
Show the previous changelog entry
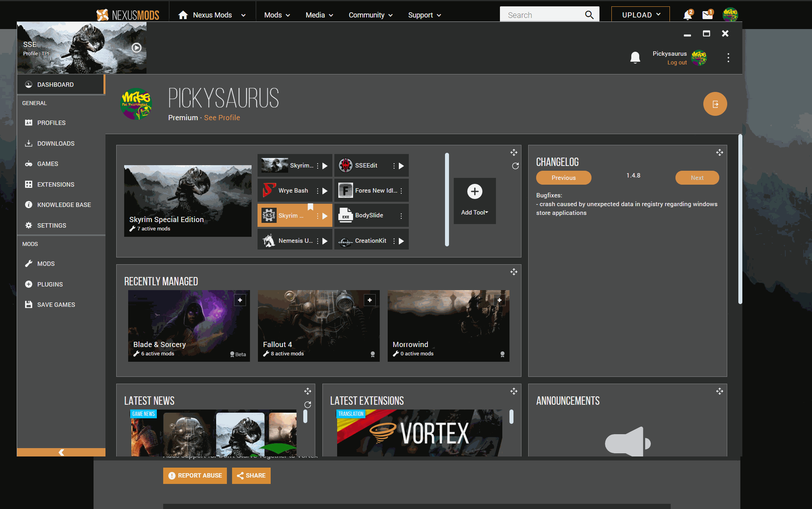click(x=564, y=177)
